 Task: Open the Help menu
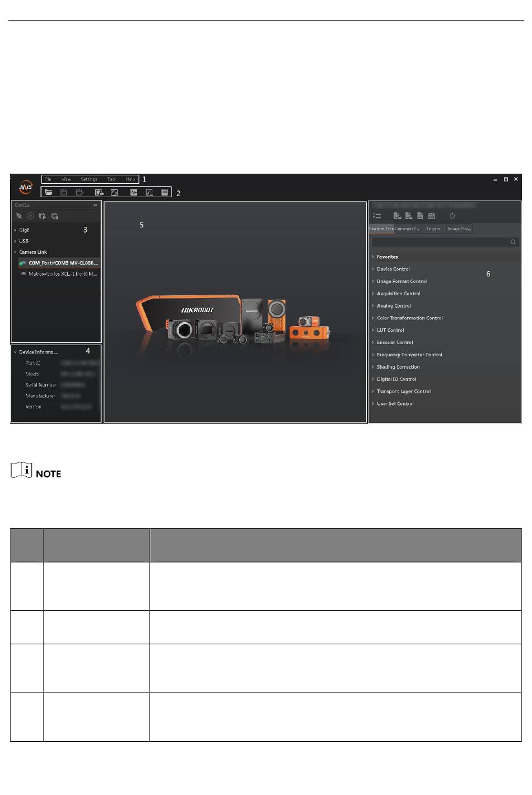(x=130, y=179)
